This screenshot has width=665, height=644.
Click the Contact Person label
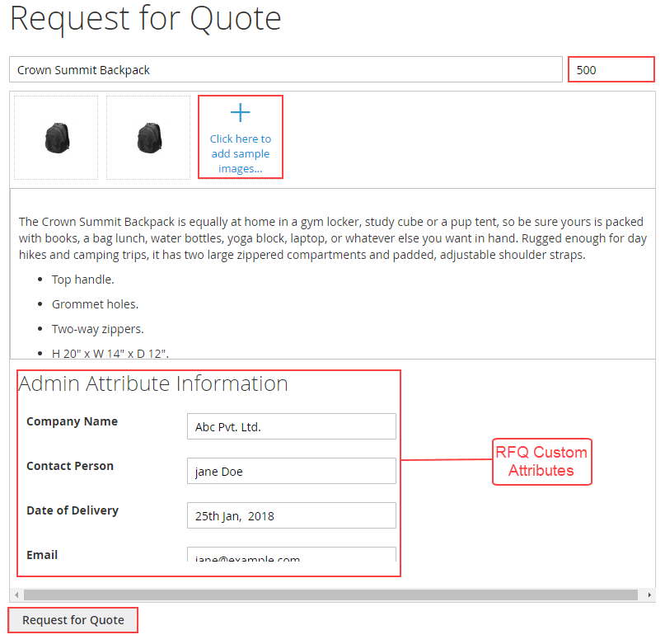click(70, 466)
